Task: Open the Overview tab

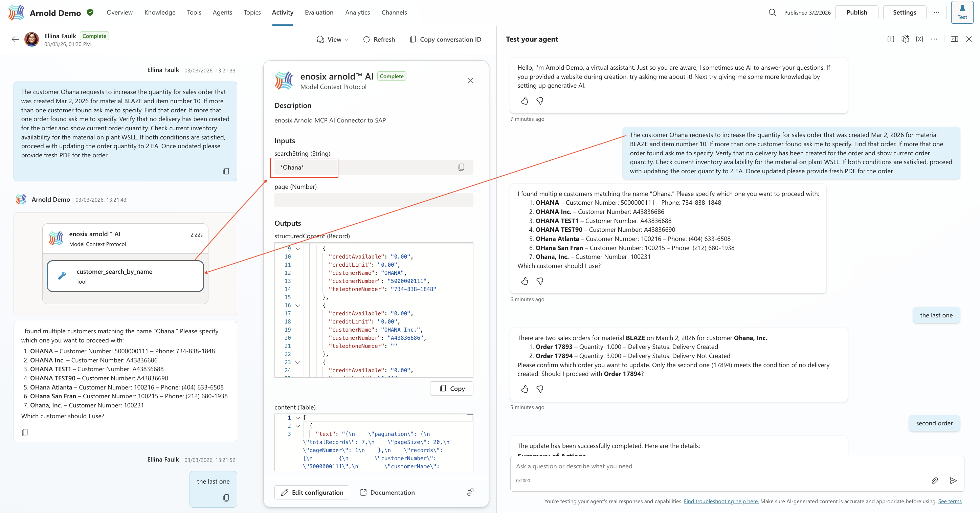Action: (119, 13)
